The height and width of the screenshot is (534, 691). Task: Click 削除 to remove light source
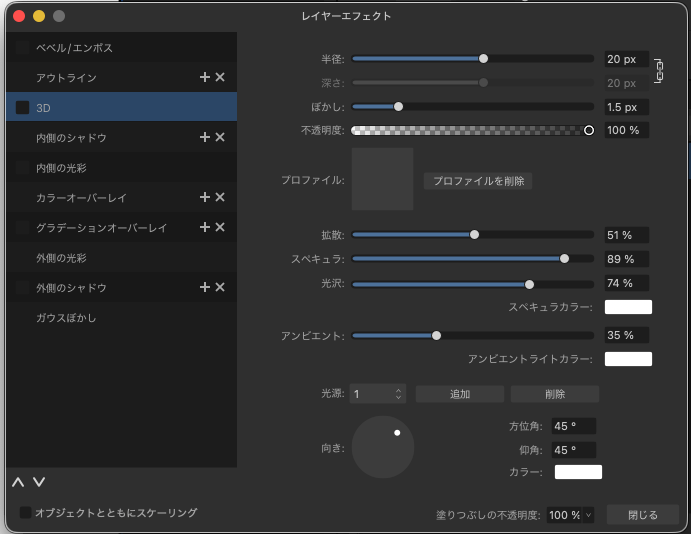[x=555, y=394]
